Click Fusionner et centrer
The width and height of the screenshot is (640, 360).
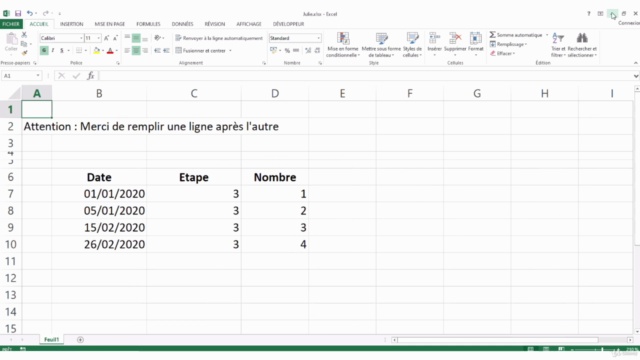[x=200, y=51]
